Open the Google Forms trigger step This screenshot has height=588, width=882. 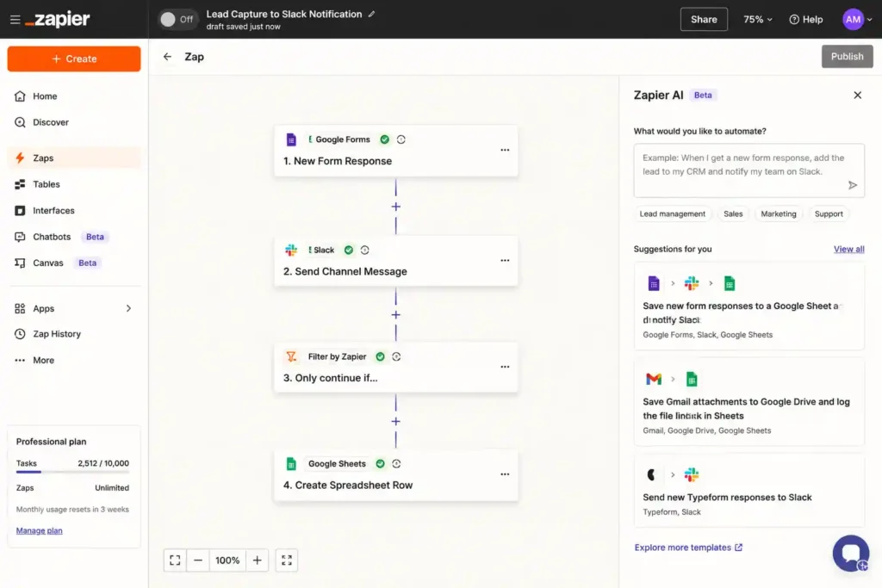click(x=395, y=151)
